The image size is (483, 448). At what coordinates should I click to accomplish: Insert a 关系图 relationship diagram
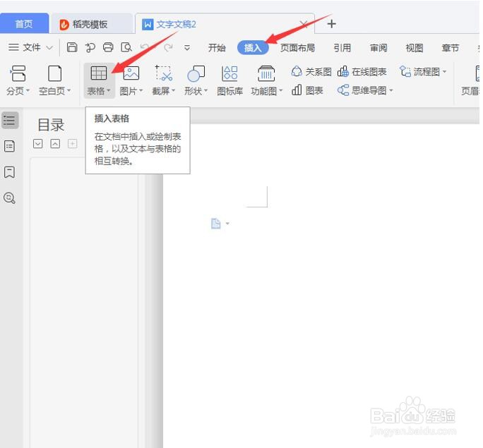tap(311, 72)
